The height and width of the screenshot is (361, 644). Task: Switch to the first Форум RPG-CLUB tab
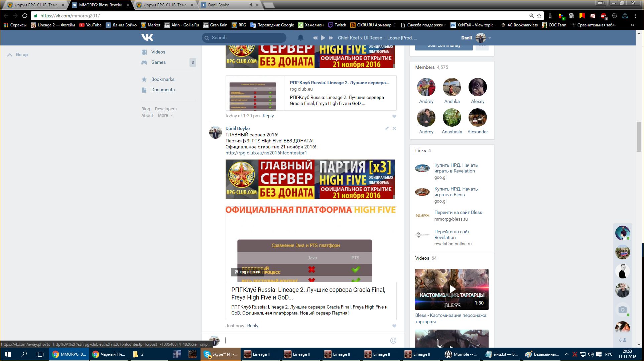click(x=35, y=5)
